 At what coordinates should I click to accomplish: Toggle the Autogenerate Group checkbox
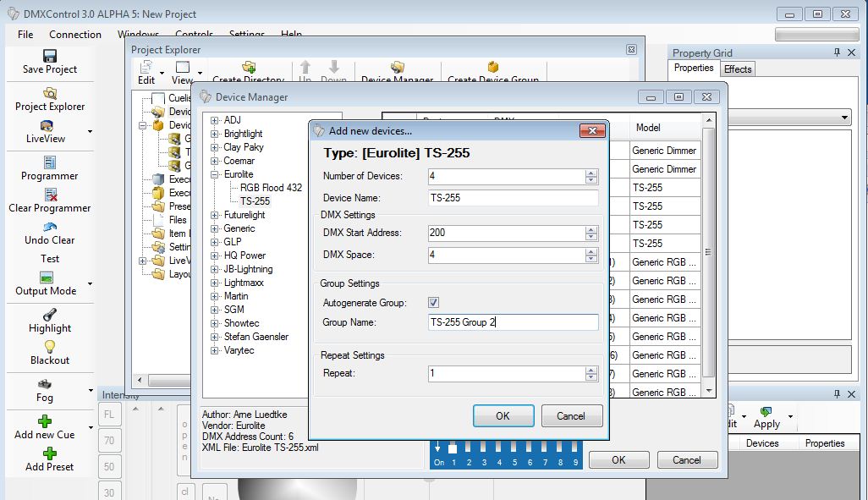(x=434, y=303)
